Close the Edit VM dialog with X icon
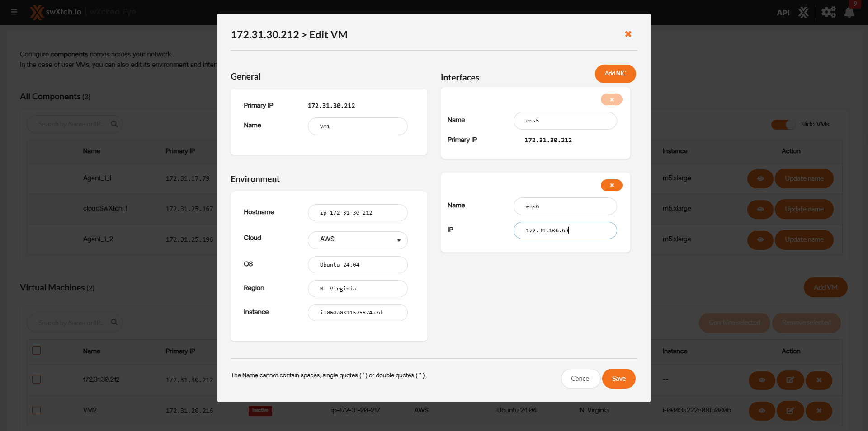 point(628,34)
